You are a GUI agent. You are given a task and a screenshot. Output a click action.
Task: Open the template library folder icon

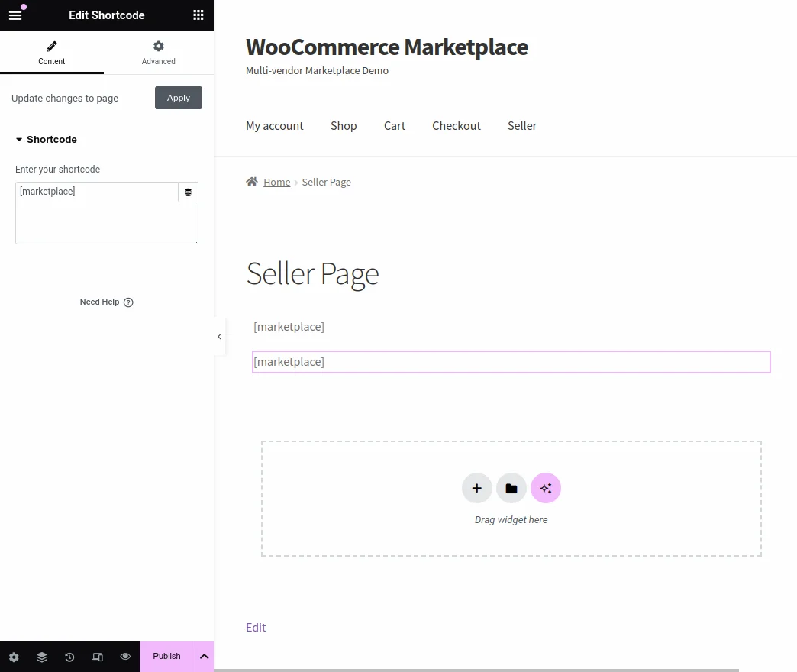[x=511, y=487]
